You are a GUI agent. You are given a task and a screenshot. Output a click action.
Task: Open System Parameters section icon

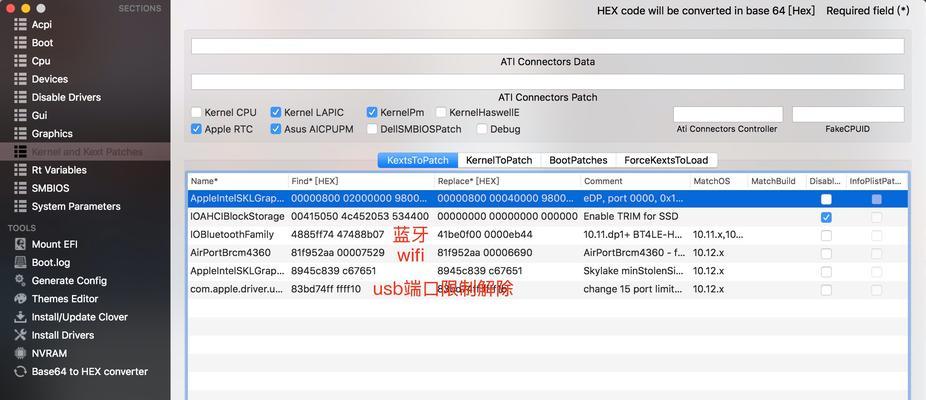21,206
